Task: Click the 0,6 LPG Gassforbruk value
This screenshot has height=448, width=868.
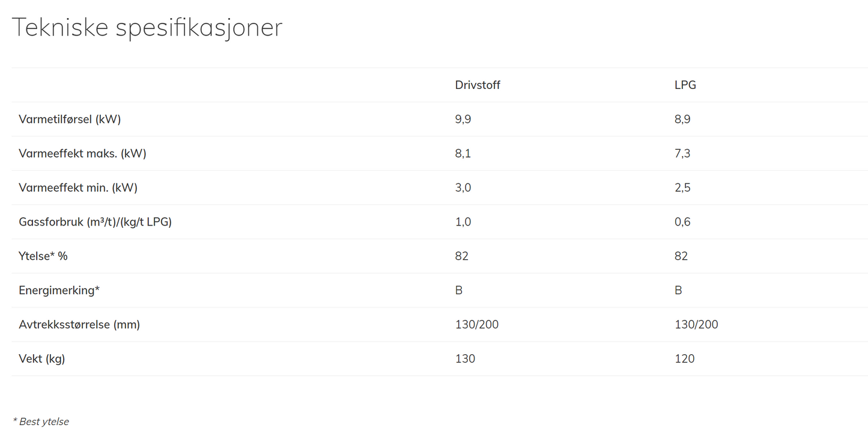Action: pos(682,222)
